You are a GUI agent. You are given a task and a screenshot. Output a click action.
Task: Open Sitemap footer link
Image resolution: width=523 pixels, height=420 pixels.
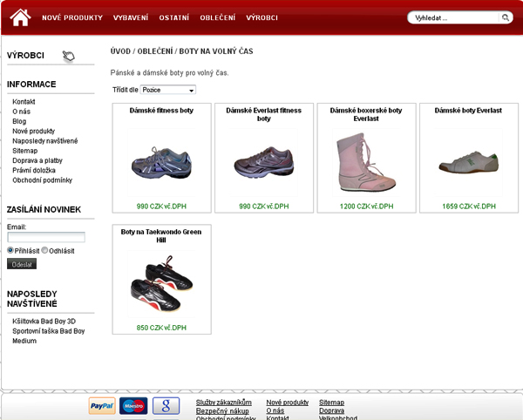pos(331,403)
